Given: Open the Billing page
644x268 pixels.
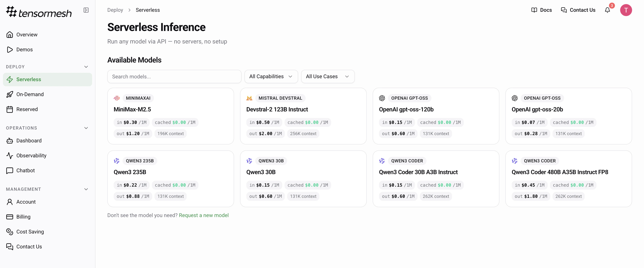Looking at the screenshot, I should [x=48, y=217].
